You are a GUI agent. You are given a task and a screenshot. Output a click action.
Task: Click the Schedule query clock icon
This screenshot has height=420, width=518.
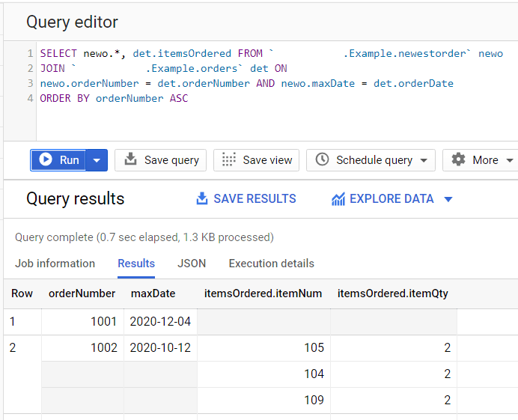(x=322, y=159)
